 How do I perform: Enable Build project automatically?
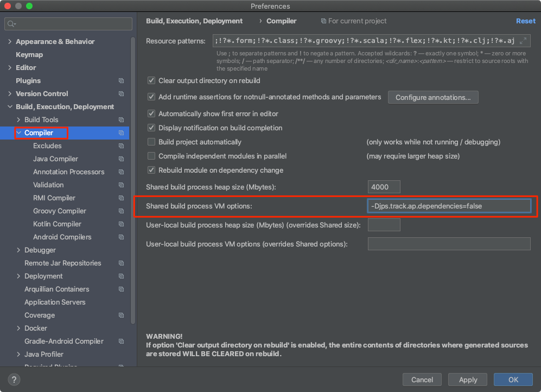point(151,142)
